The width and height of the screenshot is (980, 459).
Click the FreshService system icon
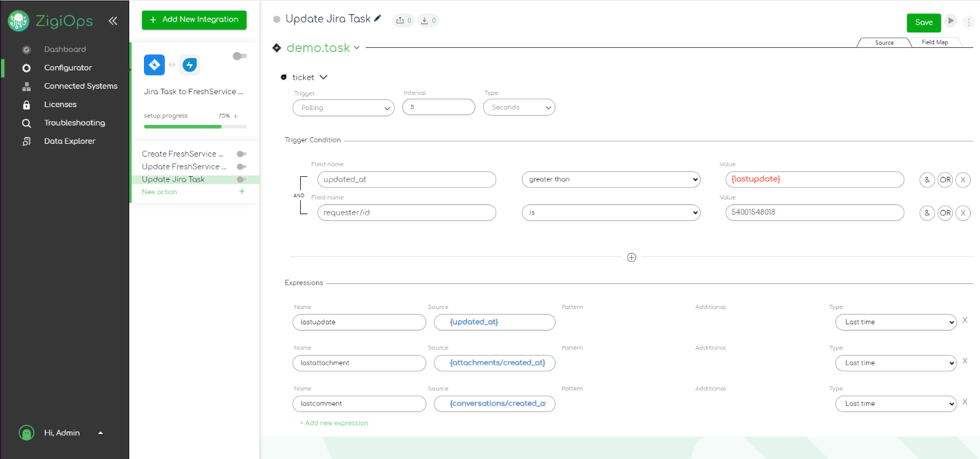[190, 64]
